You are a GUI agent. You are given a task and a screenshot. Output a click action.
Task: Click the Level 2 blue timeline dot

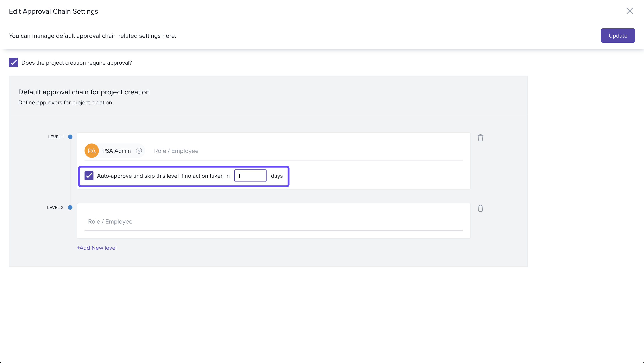pos(70,207)
